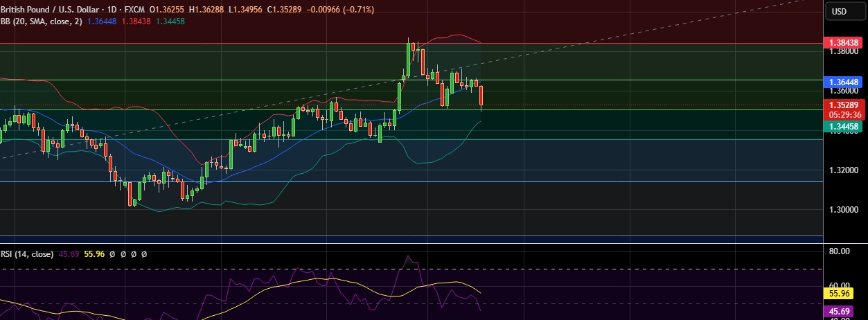Click the countdown timer 05:29:36
868x320 pixels.
pos(845,114)
